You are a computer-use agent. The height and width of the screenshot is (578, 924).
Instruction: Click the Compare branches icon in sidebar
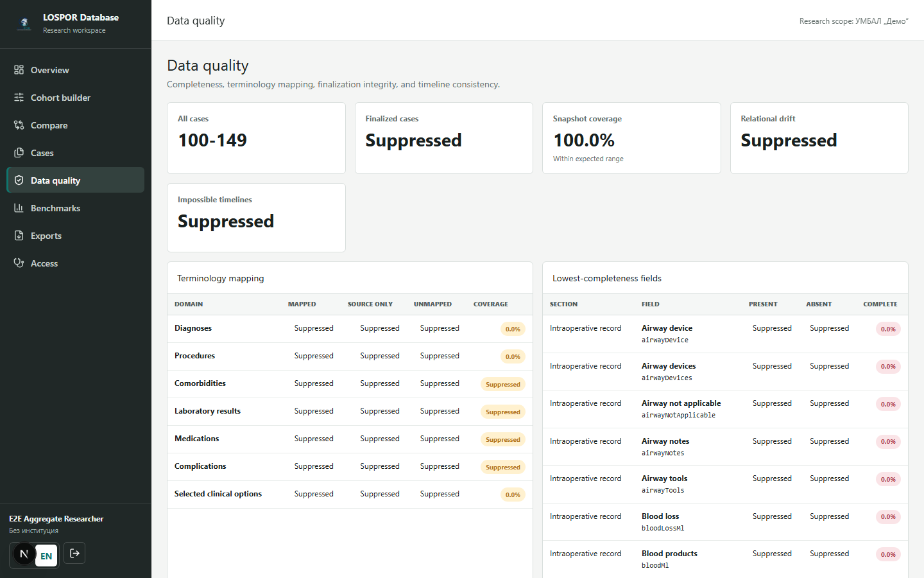click(19, 125)
